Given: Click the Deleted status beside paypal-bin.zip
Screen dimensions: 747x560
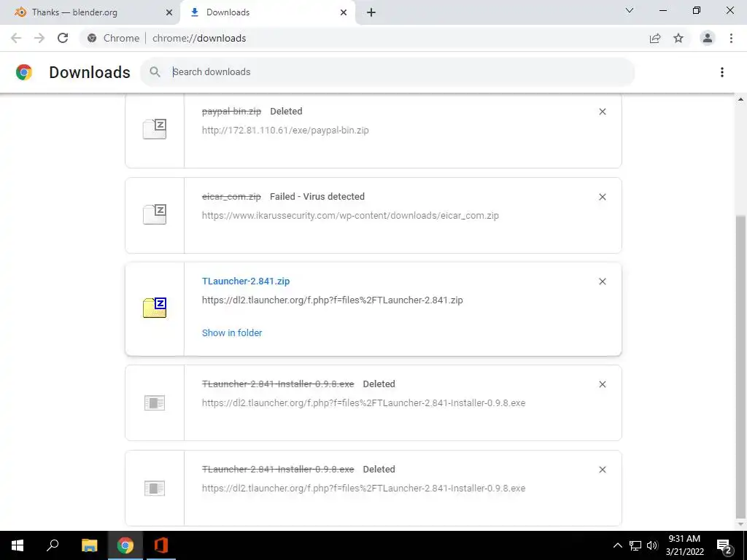Looking at the screenshot, I should pyautogui.click(x=286, y=112).
